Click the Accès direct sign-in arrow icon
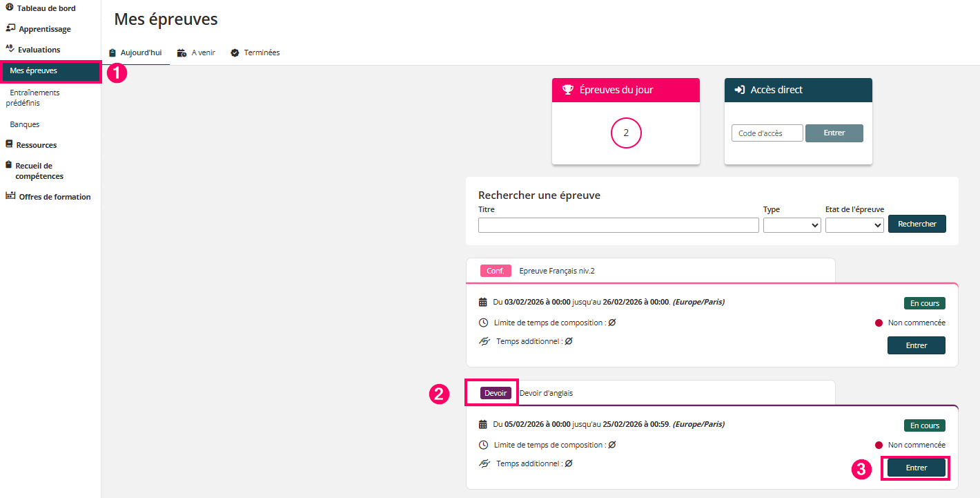980x498 pixels. tap(740, 90)
